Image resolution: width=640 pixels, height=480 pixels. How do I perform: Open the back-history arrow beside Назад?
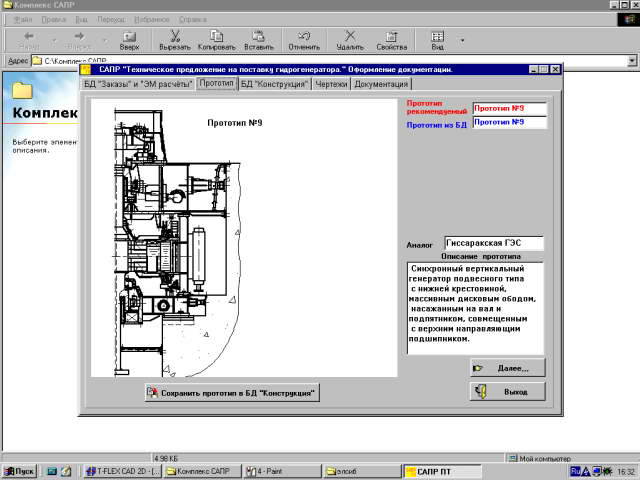54,40
